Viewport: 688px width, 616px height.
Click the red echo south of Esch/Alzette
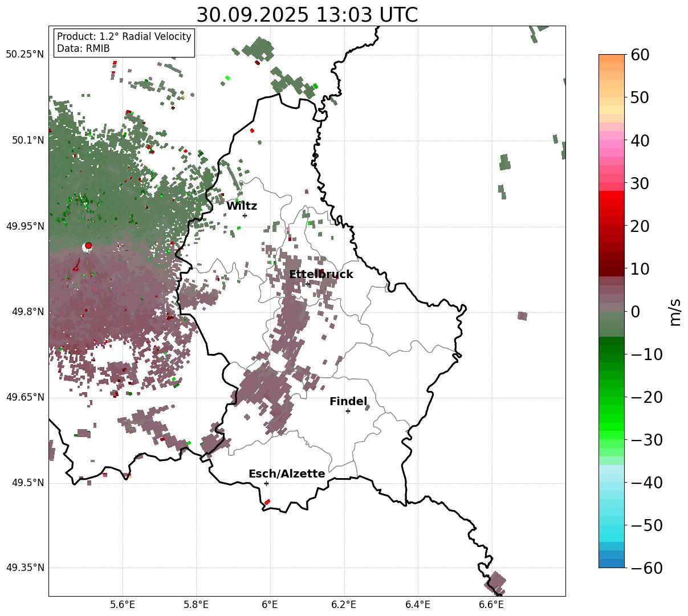[267, 502]
